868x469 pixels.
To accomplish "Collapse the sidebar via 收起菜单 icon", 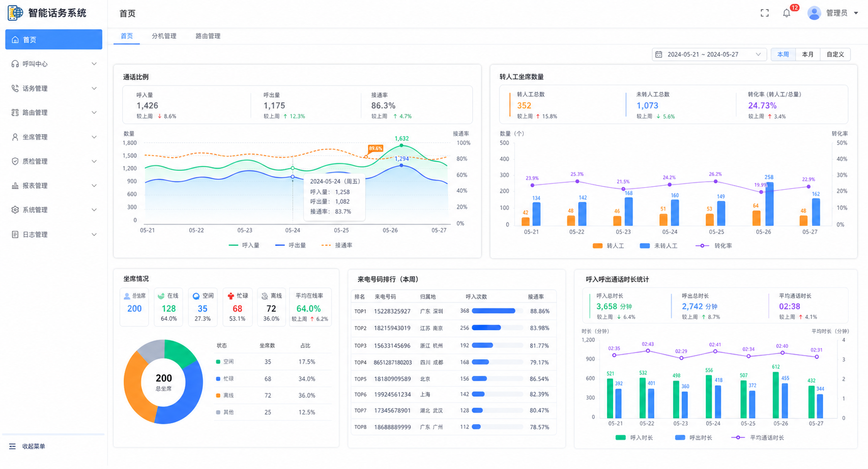I will pos(12,446).
